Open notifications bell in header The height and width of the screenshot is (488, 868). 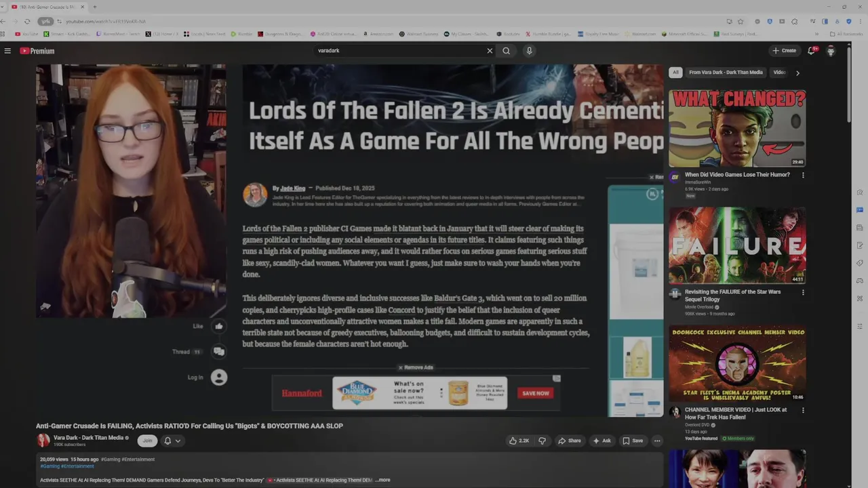tap(811, 51)
